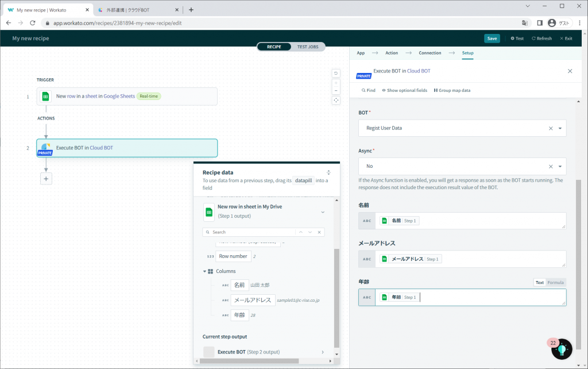Clear the Async field selection

551,166
